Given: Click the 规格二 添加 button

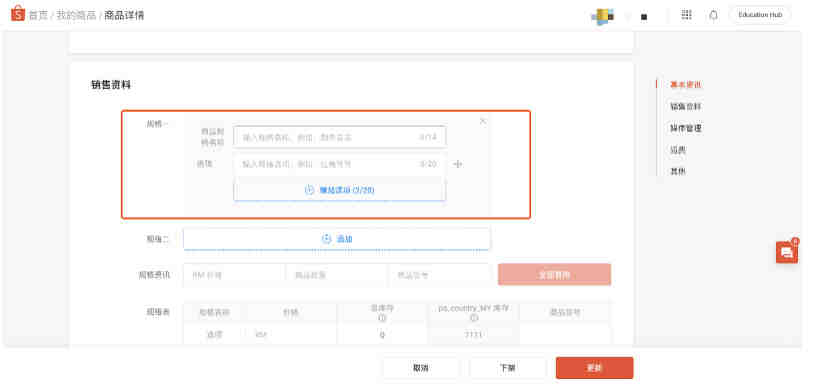Looking at the screenshot, I should click(337, 239).
